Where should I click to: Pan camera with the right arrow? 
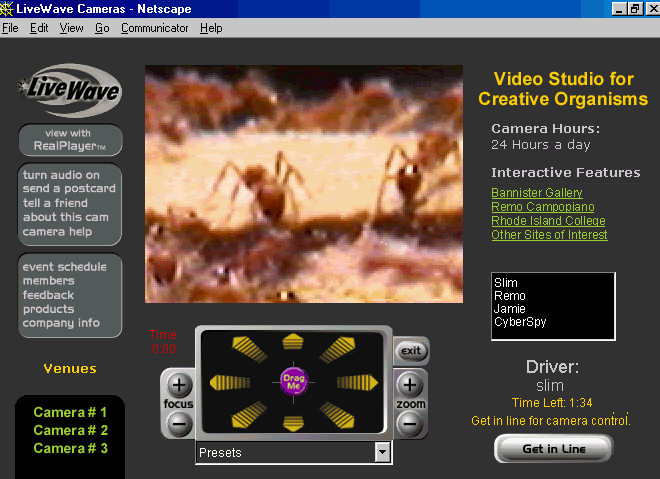[358, 382]
